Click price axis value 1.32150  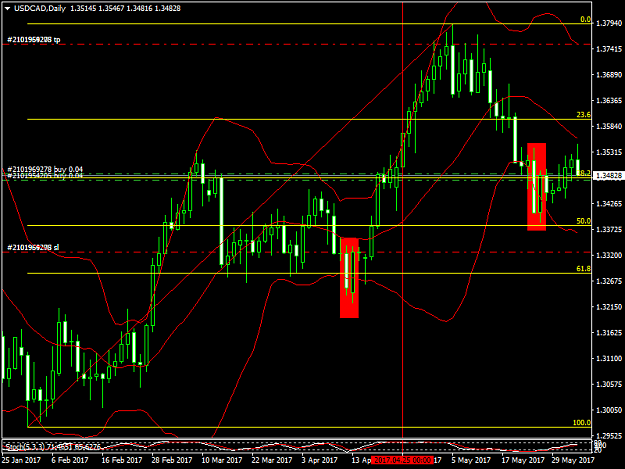609,307
